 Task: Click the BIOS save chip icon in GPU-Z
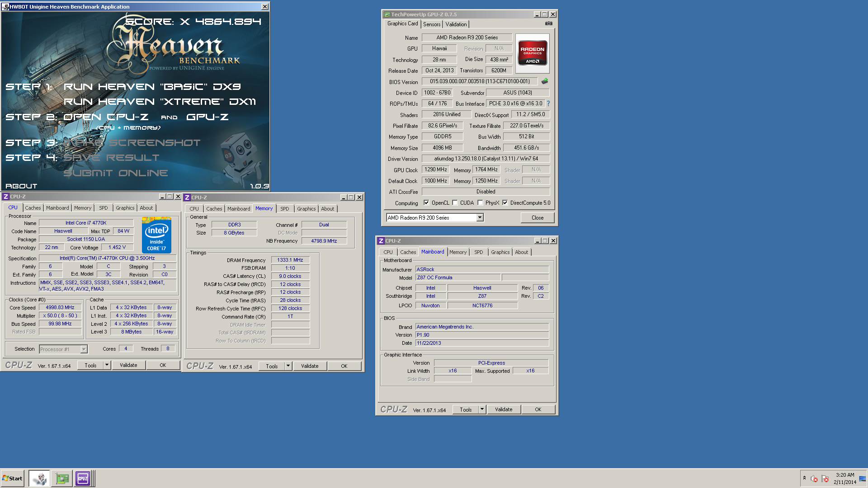(544, 81)
